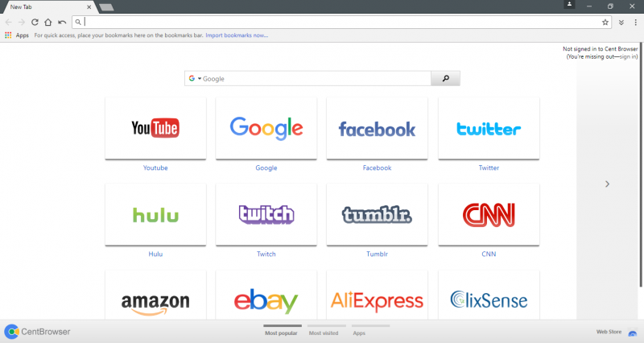Screen dimensions: 644x343
Task: Click the magnifier search button
Action: click(446, 78)
